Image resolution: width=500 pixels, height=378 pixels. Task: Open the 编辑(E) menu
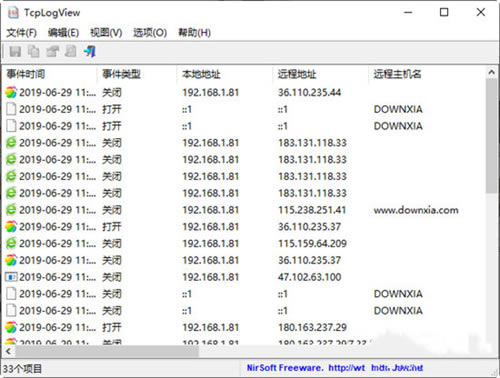[63, 33]
